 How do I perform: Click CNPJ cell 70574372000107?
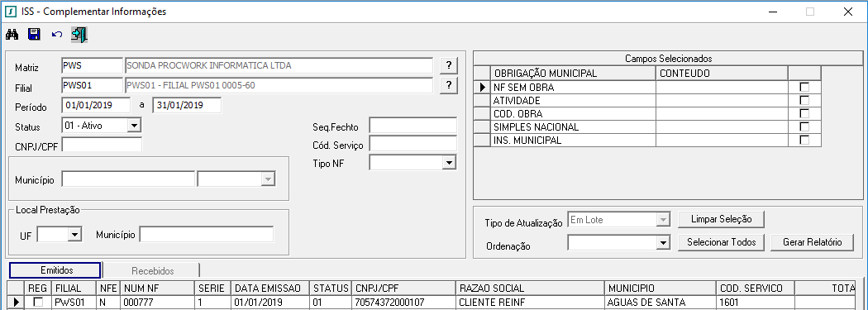404,303
